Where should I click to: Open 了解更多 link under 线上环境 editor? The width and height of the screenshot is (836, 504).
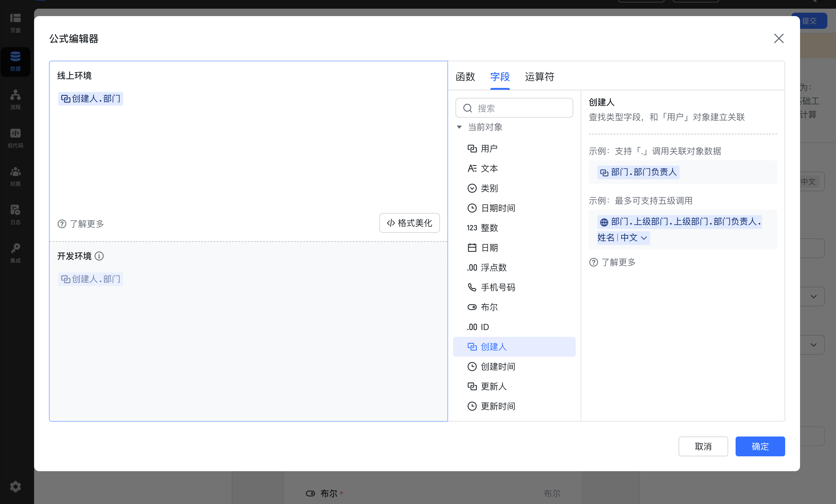click(81, 224)
